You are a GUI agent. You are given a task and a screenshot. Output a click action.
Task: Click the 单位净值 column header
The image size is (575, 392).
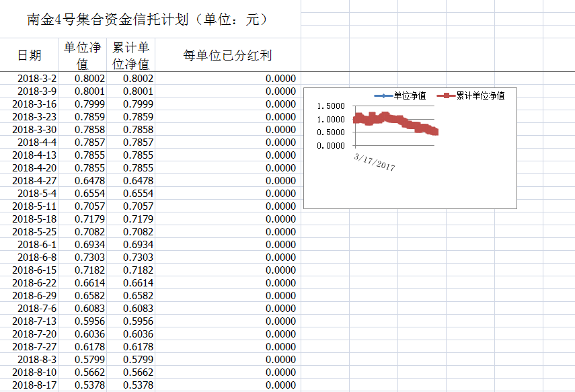coord(82,55)
